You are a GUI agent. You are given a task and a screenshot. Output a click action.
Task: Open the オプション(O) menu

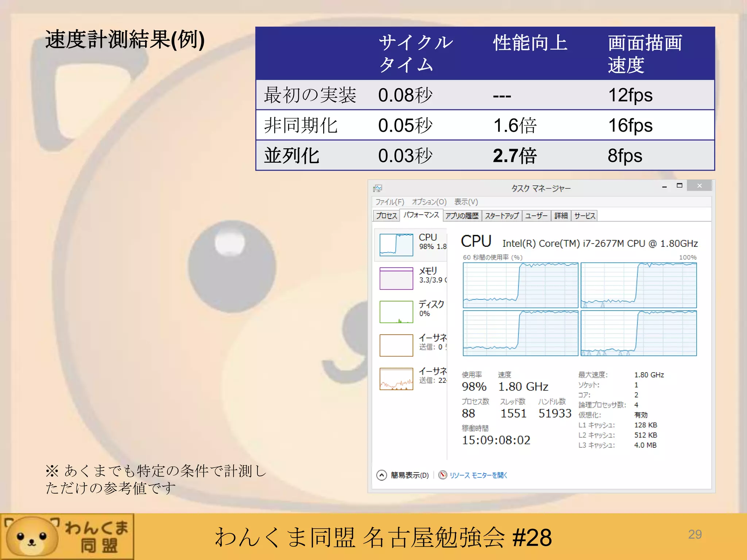coord(429,202)
